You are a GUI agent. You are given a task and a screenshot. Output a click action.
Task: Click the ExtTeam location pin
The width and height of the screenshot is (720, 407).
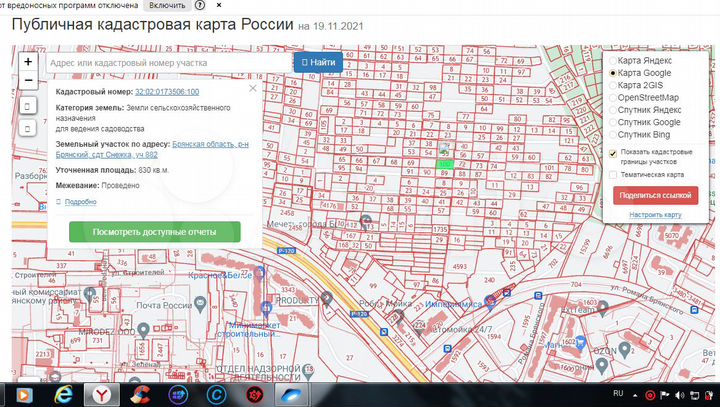[x=602, y=308]
